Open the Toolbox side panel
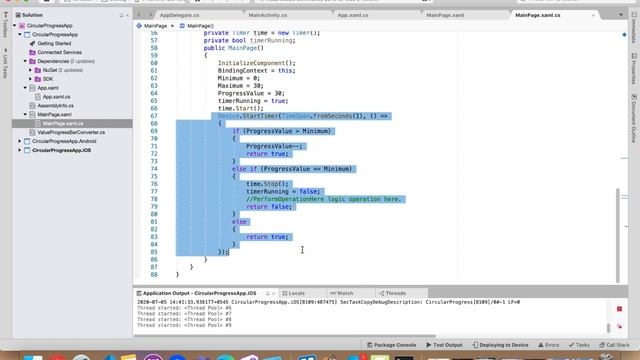Screen dimensions: 640x360 coord(5,25)
